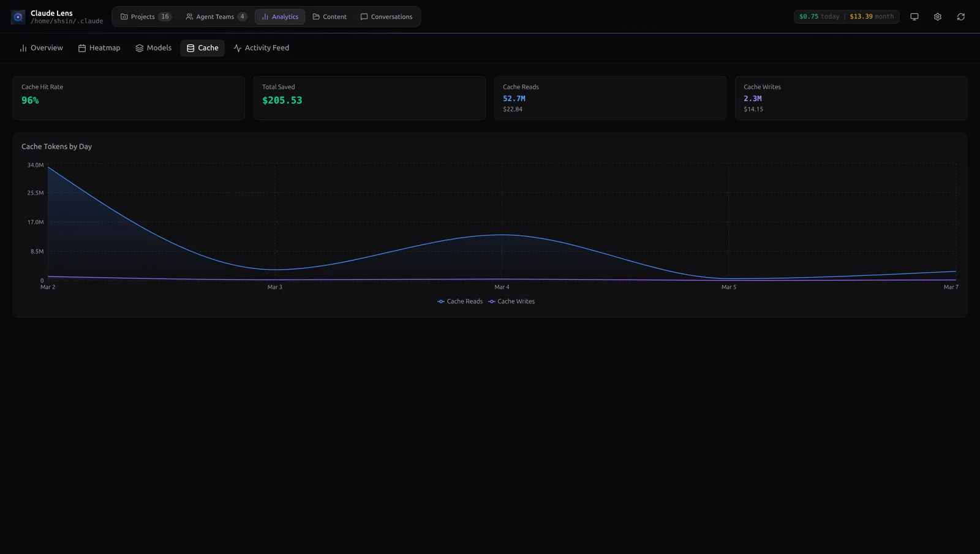Toggle the Cache Writes legend entry
This screenshot has height=554, width=980.
point(511,301)
